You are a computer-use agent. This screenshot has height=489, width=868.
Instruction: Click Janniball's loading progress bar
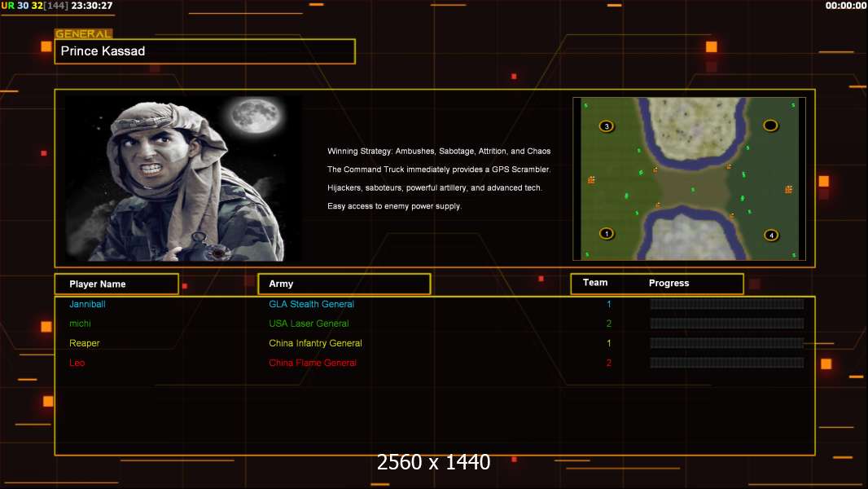click(x=727, y=303)
